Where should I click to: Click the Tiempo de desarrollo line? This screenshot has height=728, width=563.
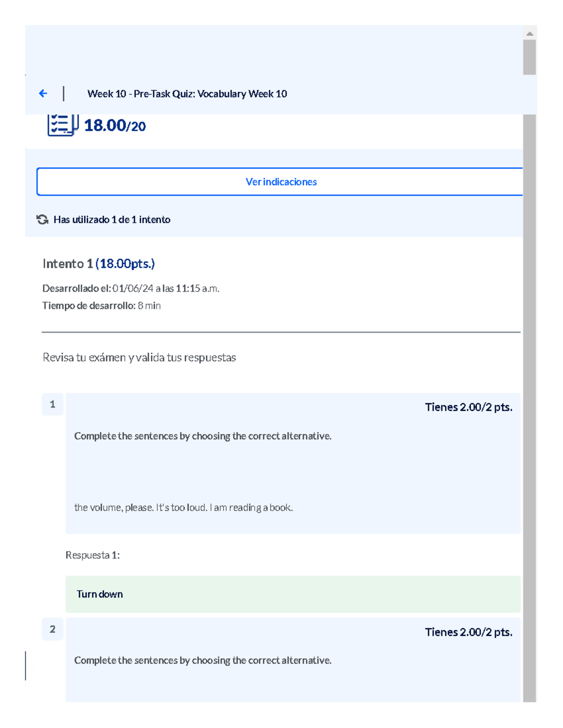tap(101, 306)
